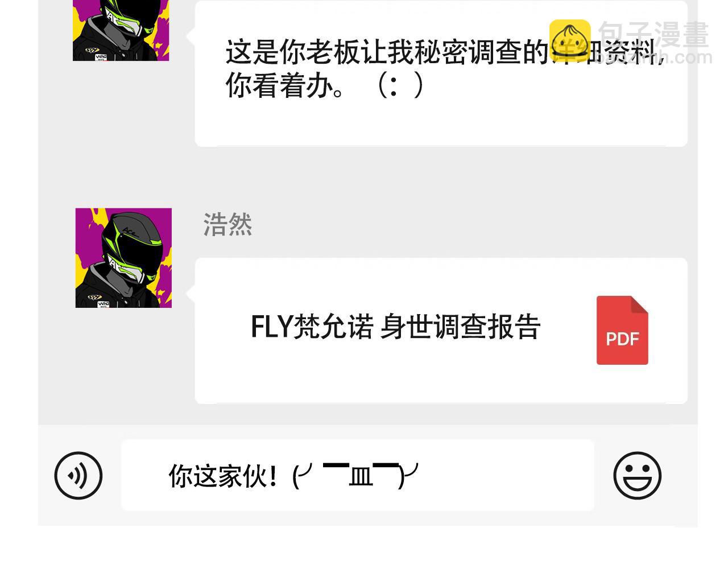This screenshot has width=728, height=569.
Task: Open the FLY梵允诺 身世调查报告 file message
Action: [x=441, y=331]
